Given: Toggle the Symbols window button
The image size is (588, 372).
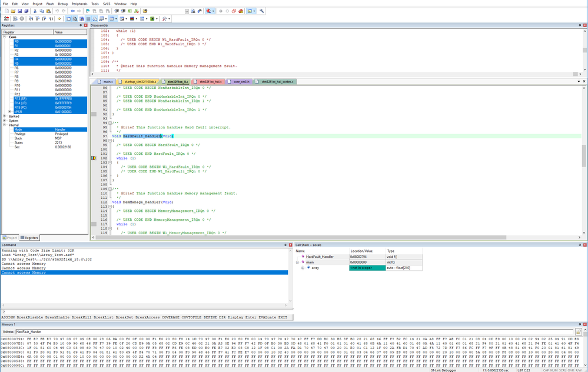Looking at the screenshot, I should 81,19.
